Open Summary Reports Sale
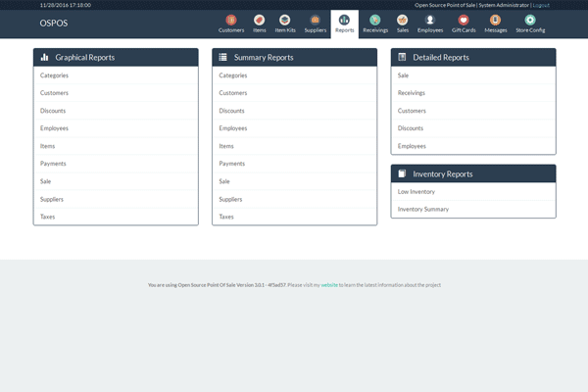This screenshot has height=392, width=588. click(x=294, y=181)
